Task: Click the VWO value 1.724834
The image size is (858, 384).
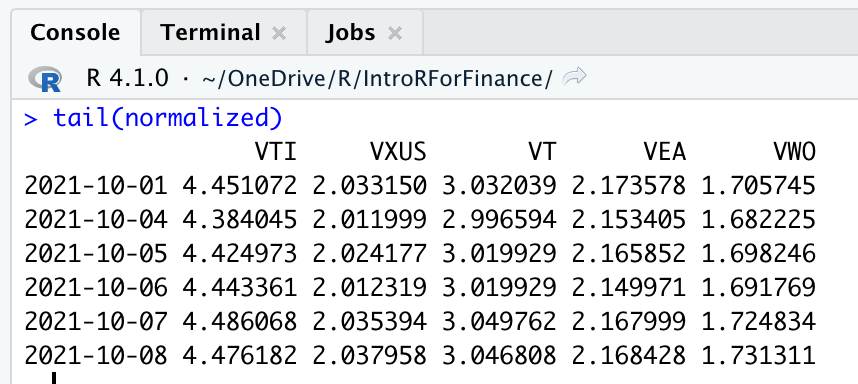Action: tap(759, 322)
